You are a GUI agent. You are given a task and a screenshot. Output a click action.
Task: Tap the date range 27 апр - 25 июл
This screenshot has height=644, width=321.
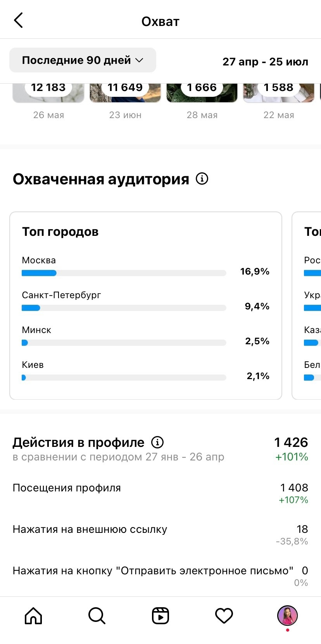(x=265, y=62)
